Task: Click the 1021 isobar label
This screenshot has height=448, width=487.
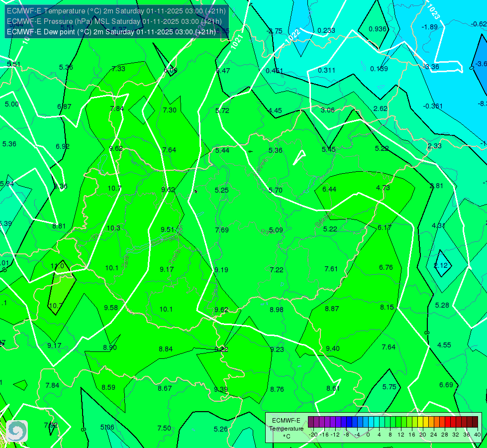Action: point(236,42)
